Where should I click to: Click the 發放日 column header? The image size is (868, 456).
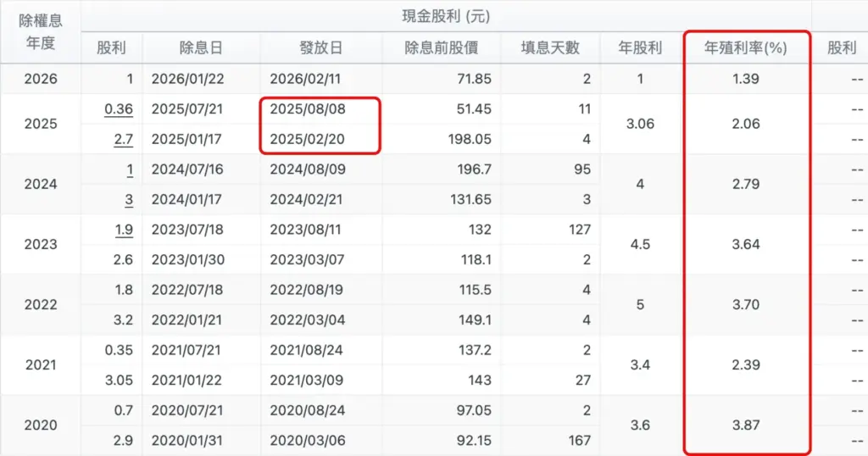point(321,48)
